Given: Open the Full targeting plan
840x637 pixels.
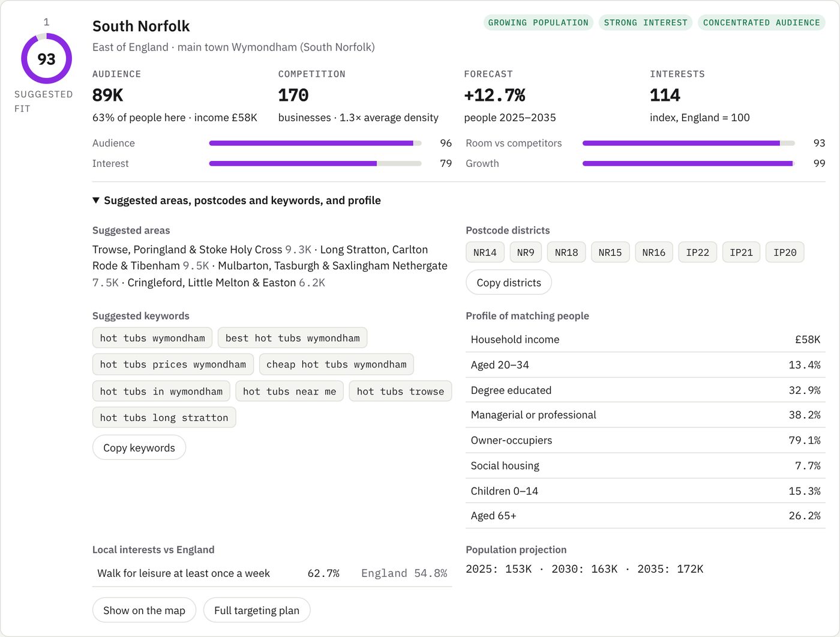Looking at the screenshot, I should pyautogui.click(x=257, y=611).
